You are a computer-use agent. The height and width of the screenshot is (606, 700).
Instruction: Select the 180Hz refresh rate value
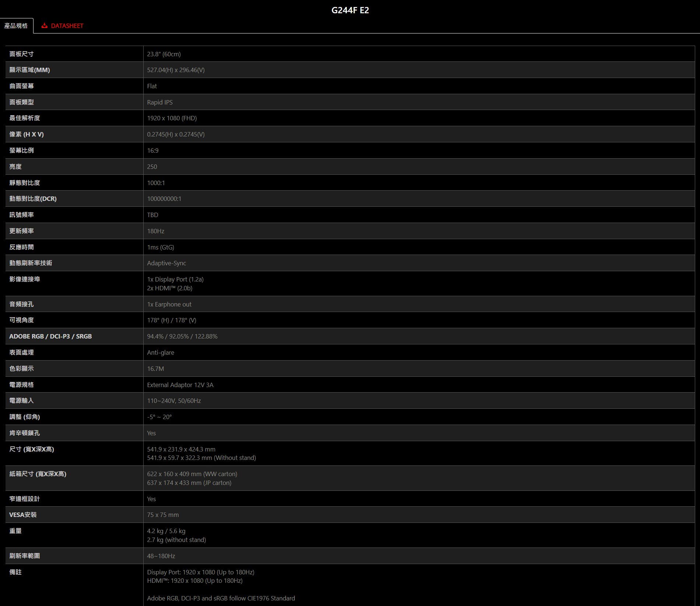tap(156, 231)
